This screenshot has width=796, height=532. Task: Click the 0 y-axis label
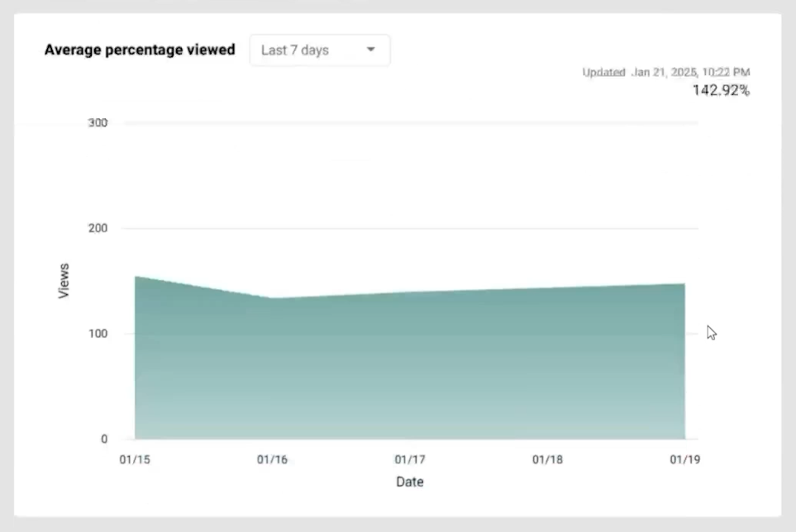click(104, 439)
